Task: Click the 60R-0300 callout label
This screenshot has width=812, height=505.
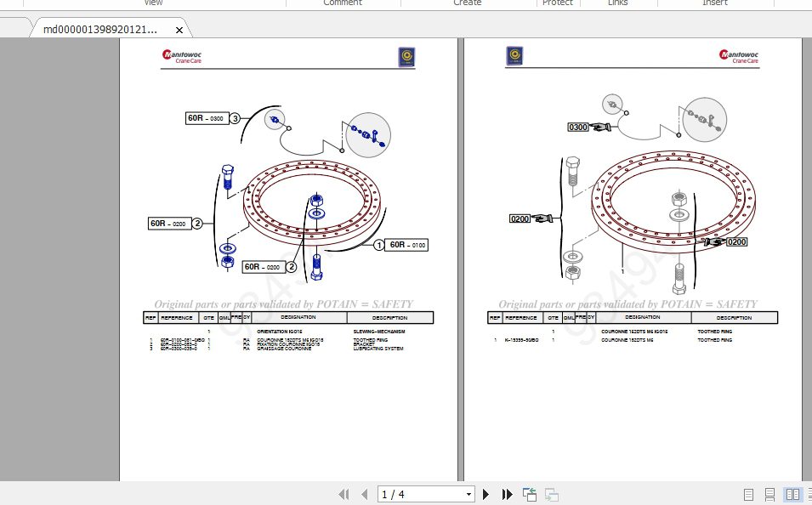Action: pos(207,118)
